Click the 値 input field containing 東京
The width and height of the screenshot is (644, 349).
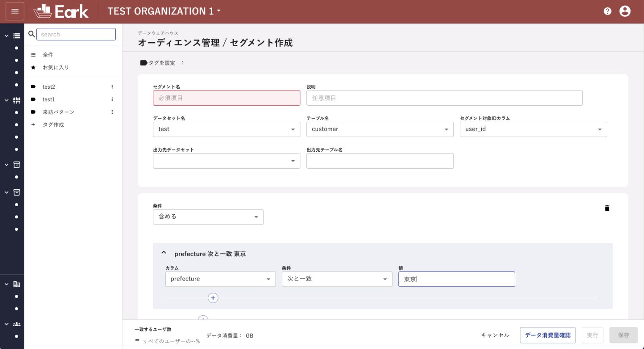(x=457, y=279)
